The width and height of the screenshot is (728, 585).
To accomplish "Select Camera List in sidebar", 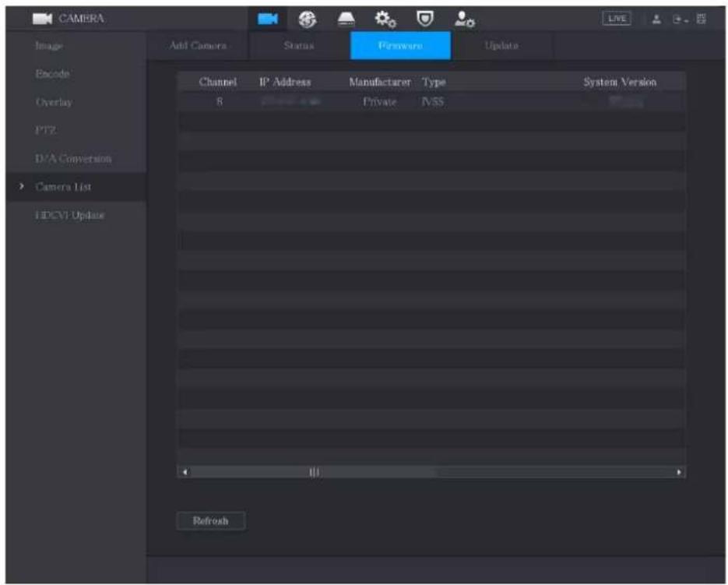I will [76, 187].
